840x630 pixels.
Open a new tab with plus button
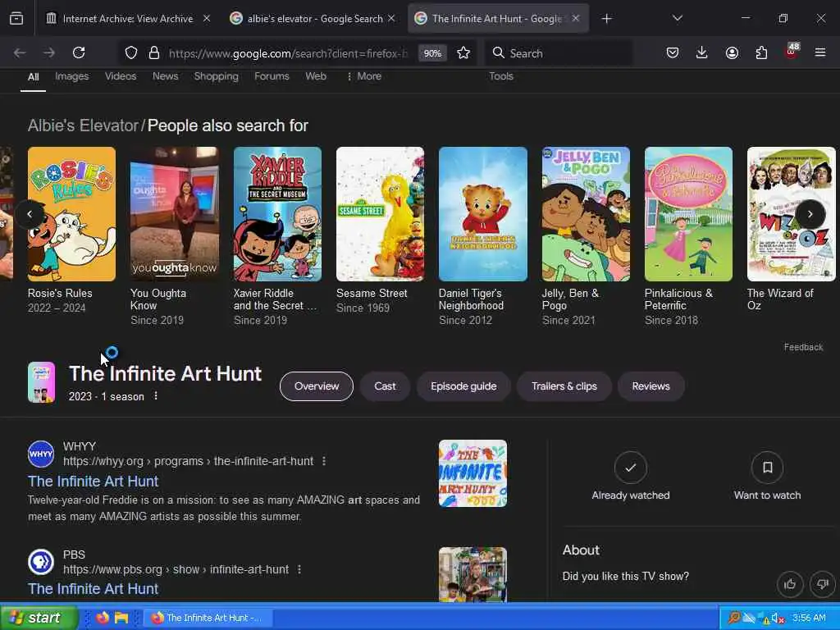tap(606, 19)
